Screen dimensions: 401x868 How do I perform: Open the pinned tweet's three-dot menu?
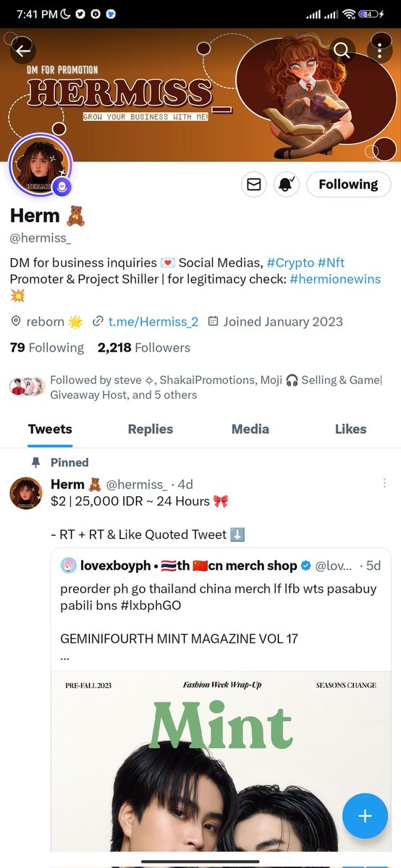click(x=384, y=483)
